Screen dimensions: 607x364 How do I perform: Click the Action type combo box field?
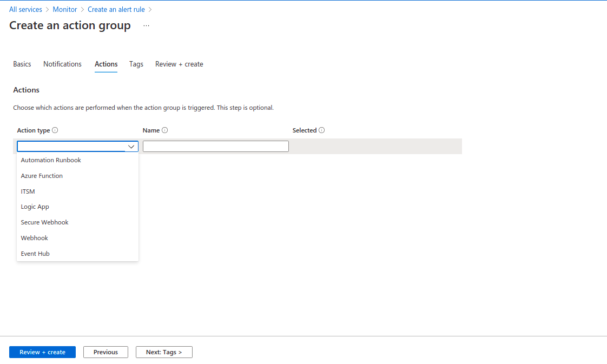click(77, 146)
